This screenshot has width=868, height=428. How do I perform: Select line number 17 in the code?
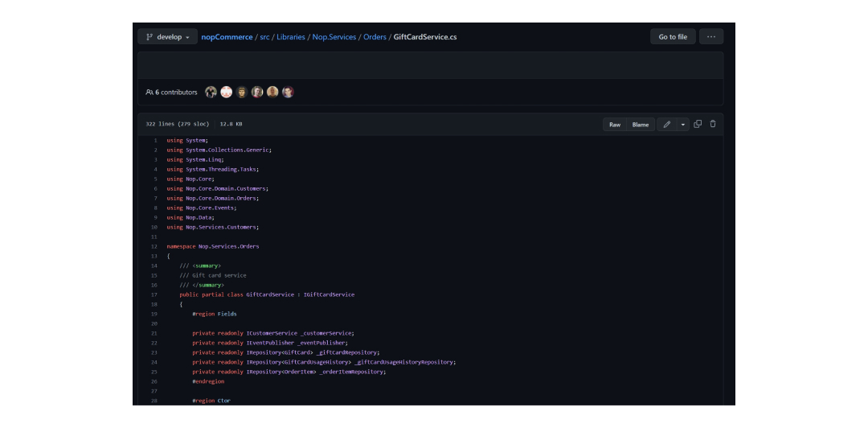(154, 295)
